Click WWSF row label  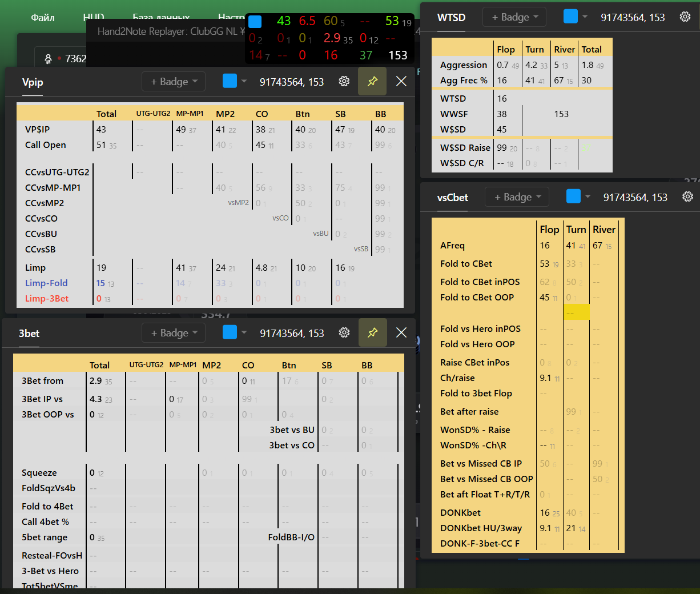(x=454, y=114)
